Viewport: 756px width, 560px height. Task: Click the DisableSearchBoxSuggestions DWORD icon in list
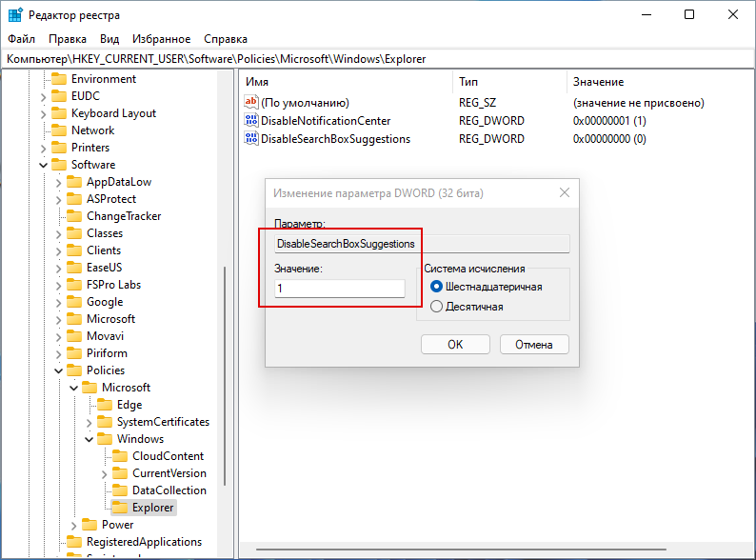click(251, 138)
